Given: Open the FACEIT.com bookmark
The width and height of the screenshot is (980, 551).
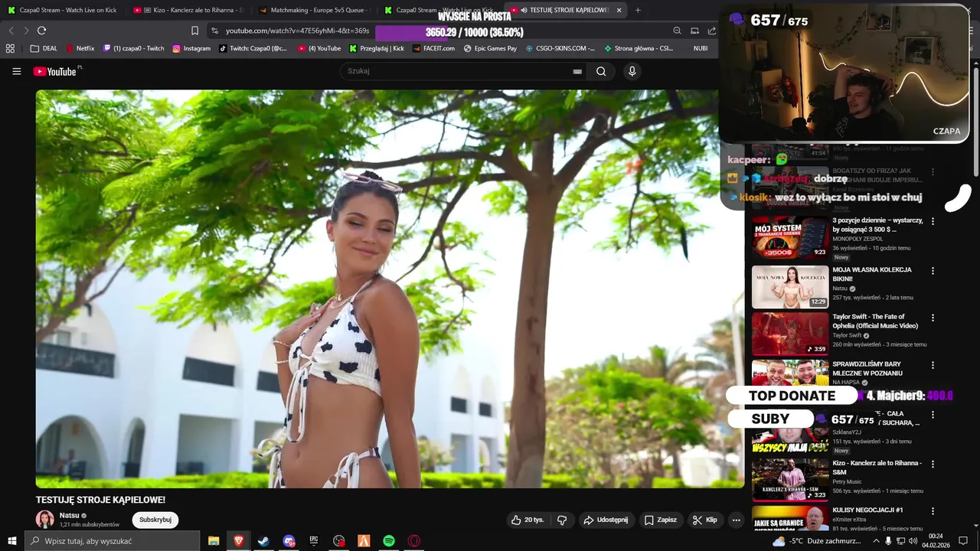Looking at the screenshot, I should [433, 48].
